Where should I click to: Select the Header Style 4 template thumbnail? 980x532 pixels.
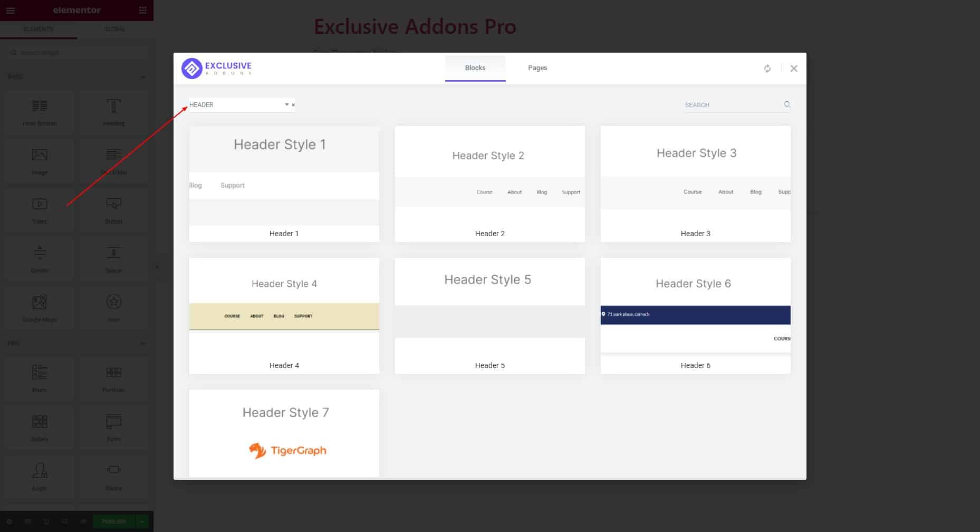284,307
